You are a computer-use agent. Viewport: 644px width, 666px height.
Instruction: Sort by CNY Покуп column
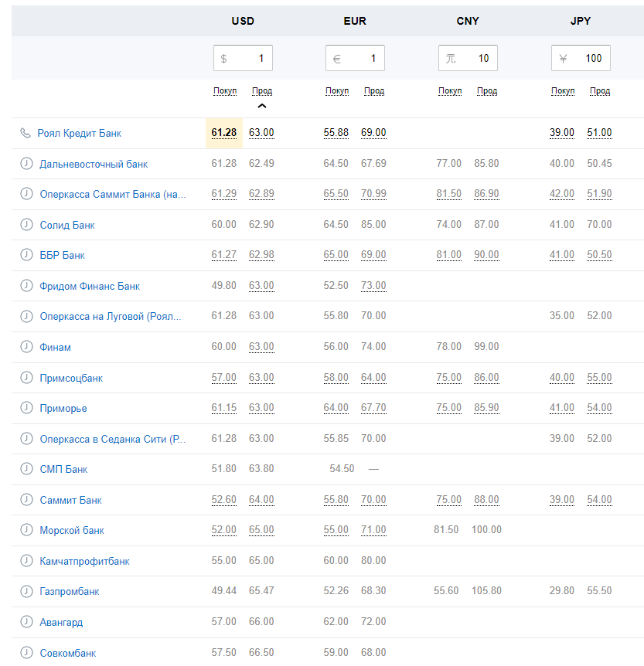pos(450,91)
